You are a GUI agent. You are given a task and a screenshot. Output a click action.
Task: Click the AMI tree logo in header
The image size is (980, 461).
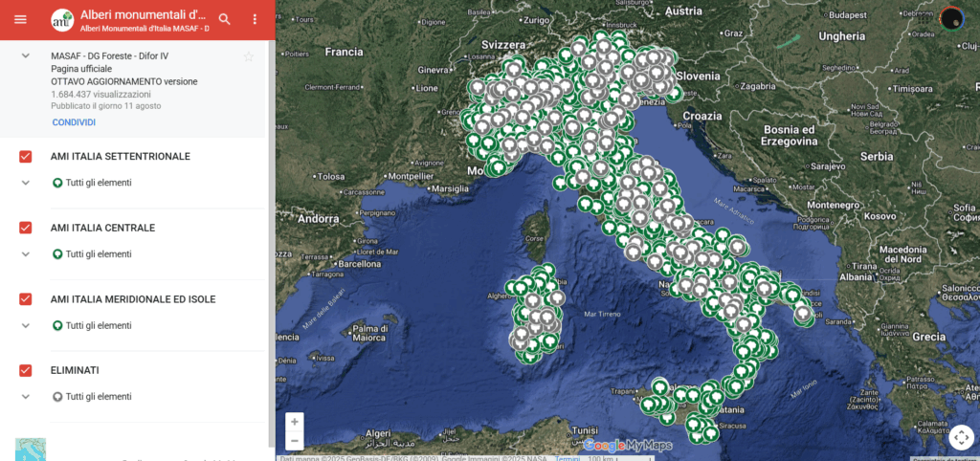[x=62, y=19]
